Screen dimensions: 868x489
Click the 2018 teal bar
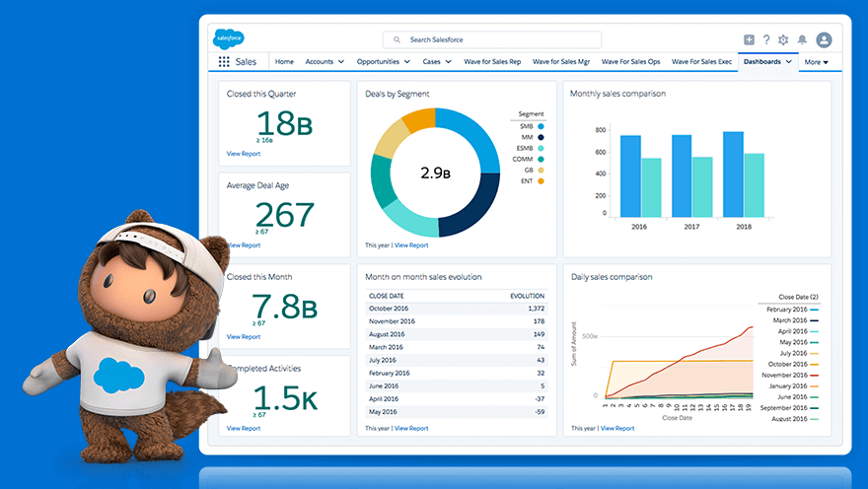click(x=754, y=185)
